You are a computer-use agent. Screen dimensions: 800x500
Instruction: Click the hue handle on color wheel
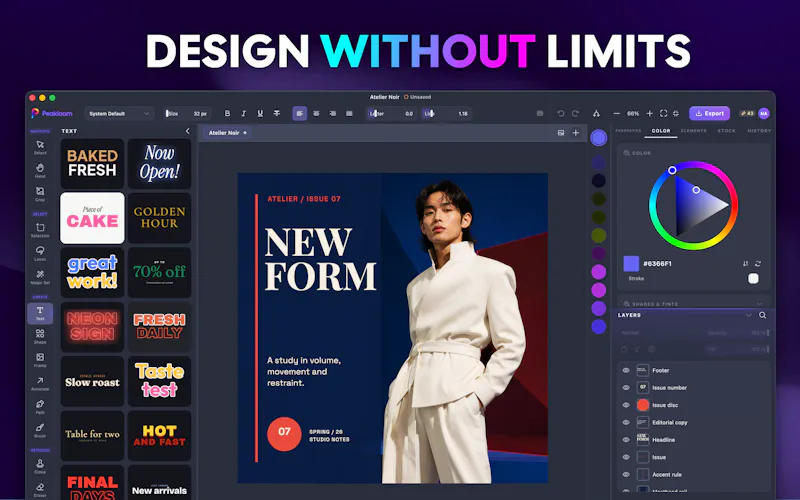[x=672, y=170]
